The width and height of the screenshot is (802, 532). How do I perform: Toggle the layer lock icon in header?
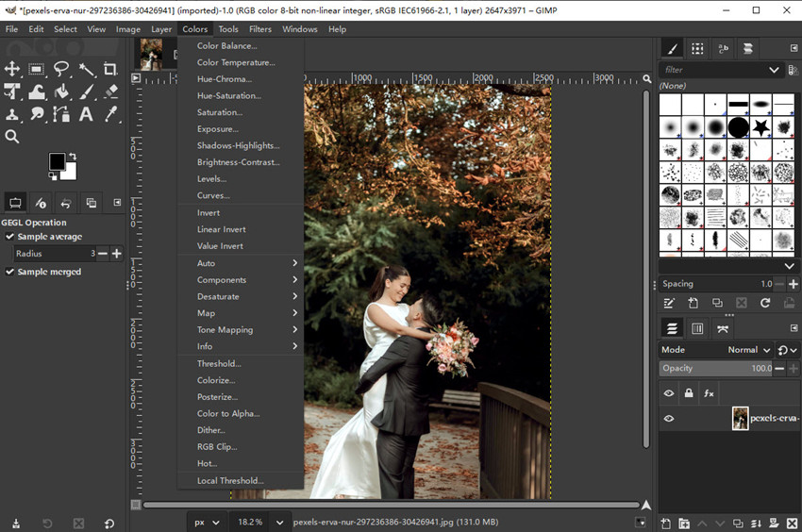[x=689, y=392]
